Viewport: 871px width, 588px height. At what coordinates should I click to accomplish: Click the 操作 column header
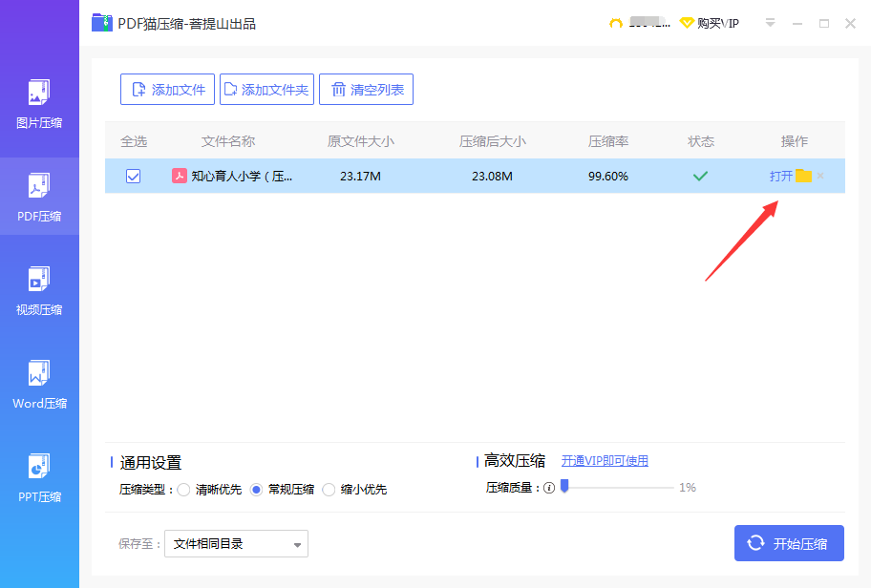(795, 141)
